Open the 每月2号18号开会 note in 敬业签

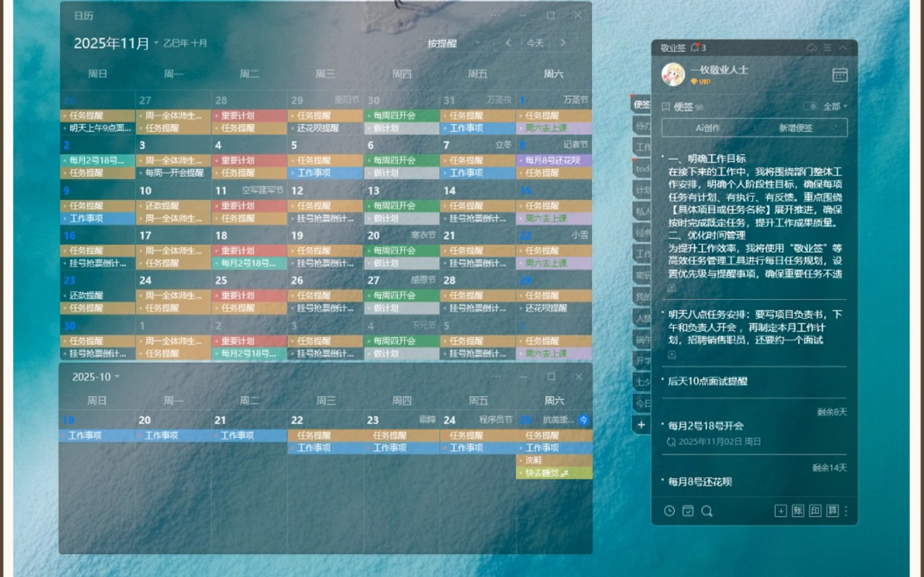point(705,426)
